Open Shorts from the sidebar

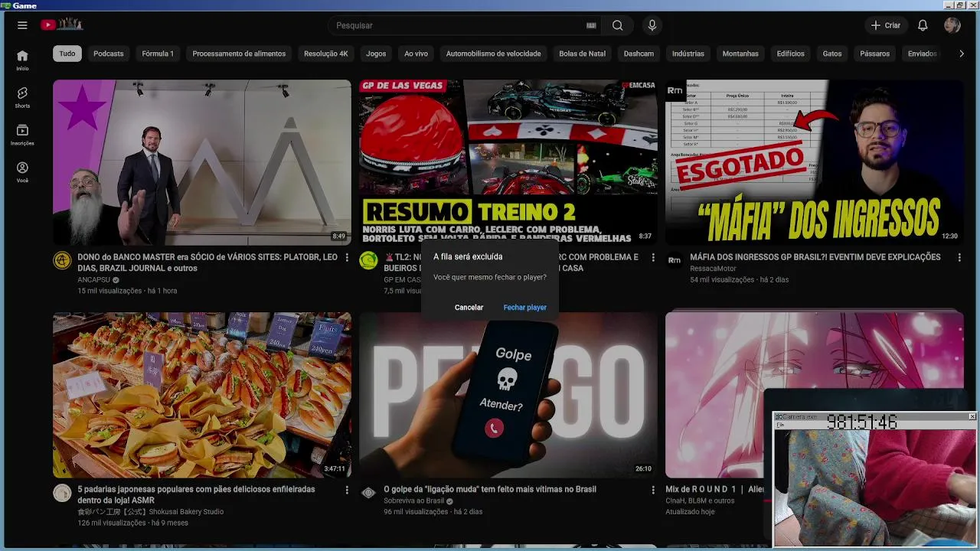(x=22, y=98)
